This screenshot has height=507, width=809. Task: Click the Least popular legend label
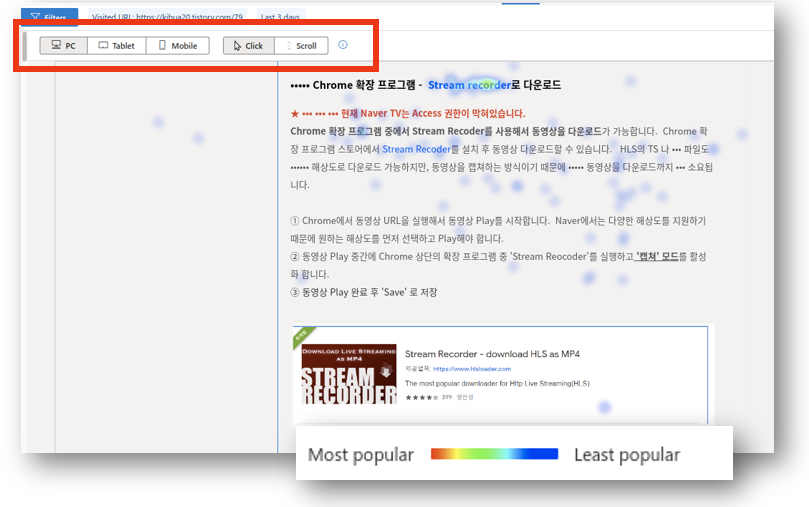(627, 455)
